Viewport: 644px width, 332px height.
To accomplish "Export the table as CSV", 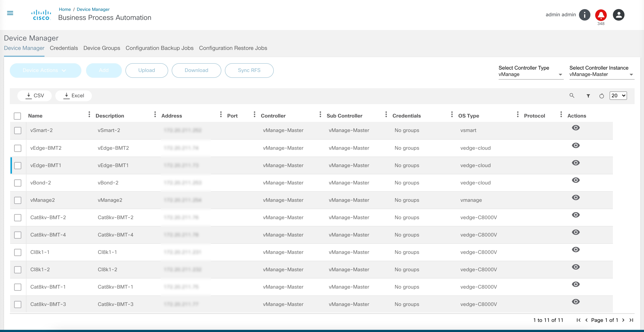I will pyautogui.click(x=35, y=95).
